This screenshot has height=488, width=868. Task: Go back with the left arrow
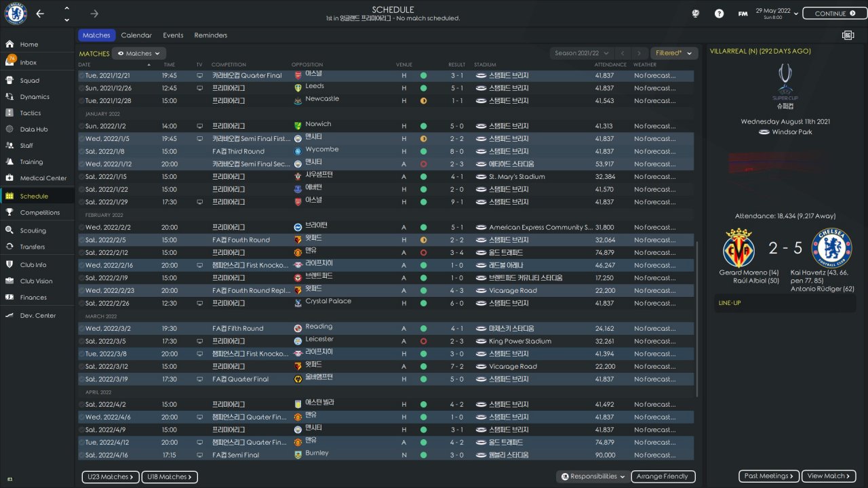[x=40, y=14]
